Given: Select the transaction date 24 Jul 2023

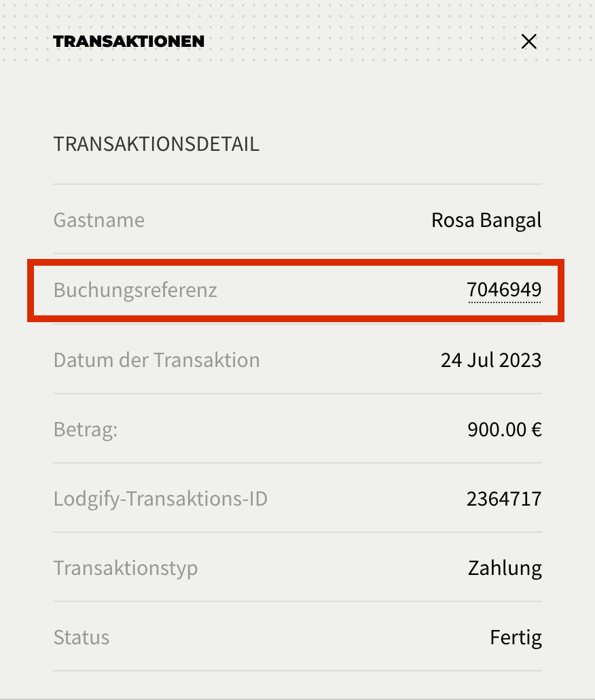Looking at the screenshot, I should pos(491,360).
